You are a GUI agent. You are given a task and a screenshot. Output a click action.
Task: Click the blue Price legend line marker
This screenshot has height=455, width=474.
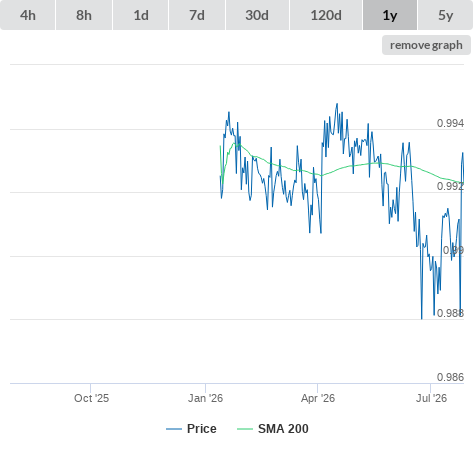(174, 429)
